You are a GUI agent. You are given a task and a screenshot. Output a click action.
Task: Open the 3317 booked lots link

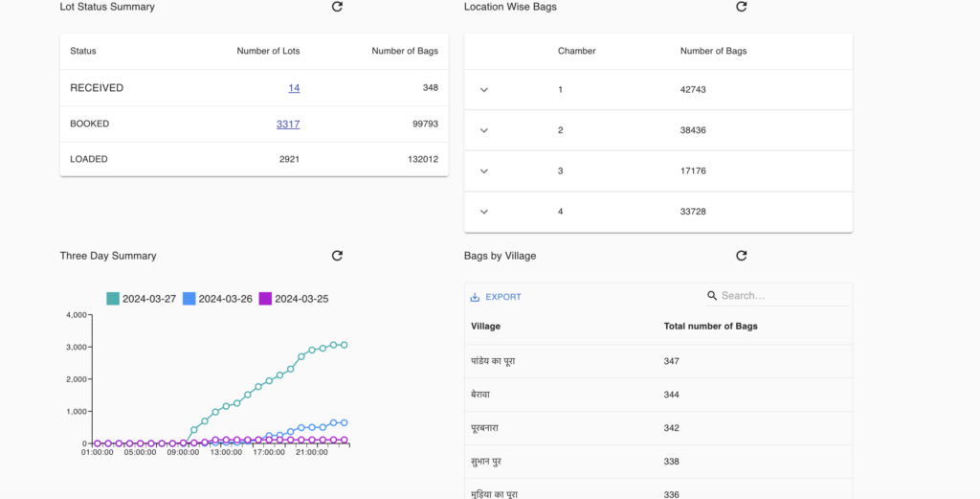[287, 124]
